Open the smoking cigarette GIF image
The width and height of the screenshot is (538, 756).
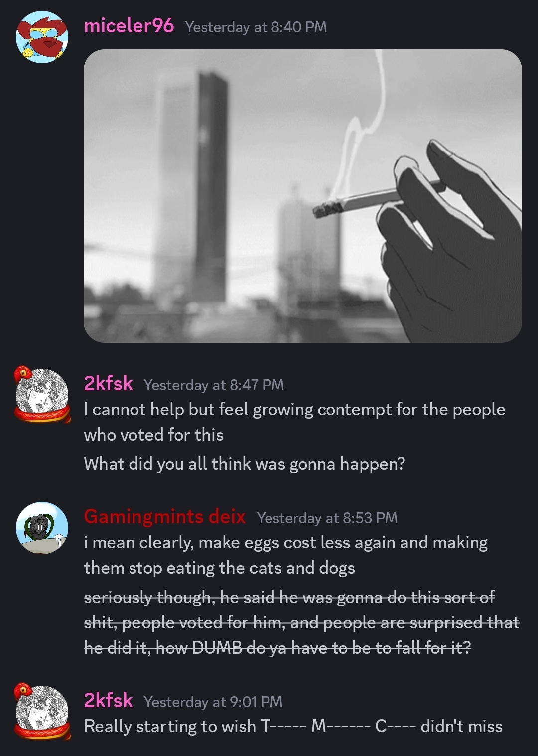coord(303,196)
